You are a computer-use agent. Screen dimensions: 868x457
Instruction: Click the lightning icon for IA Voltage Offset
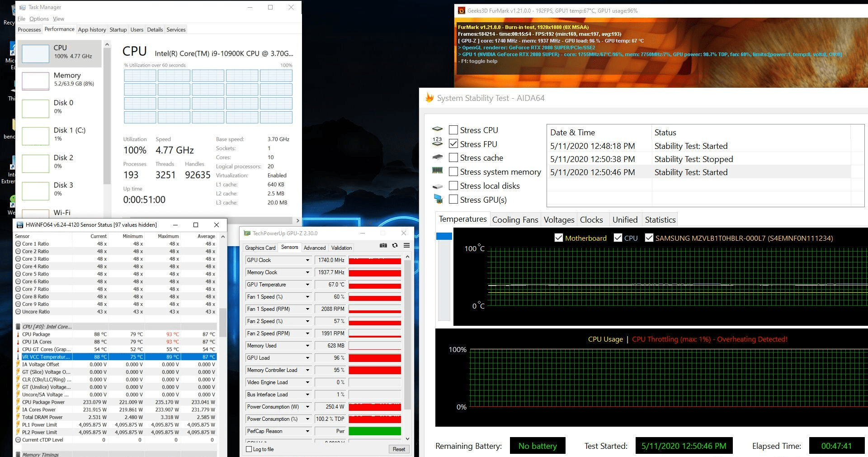(x=18, y=365)
